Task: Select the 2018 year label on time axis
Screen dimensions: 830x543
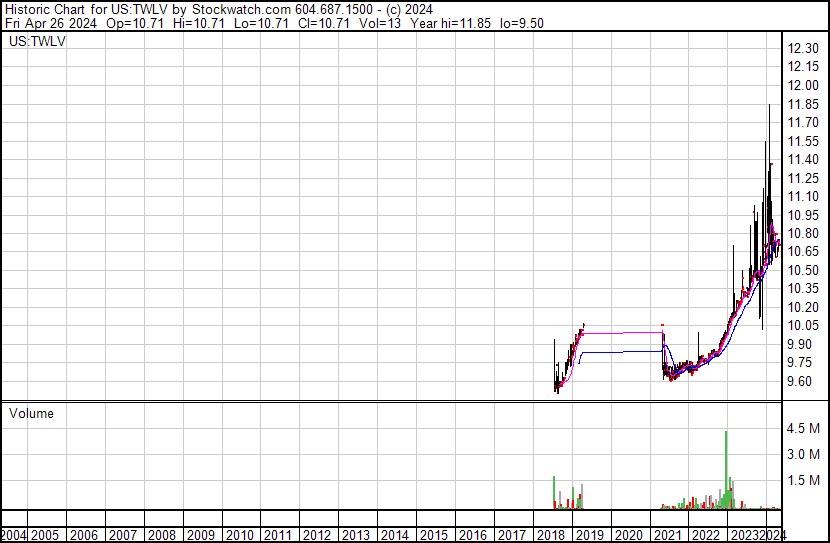Action: 551,536
